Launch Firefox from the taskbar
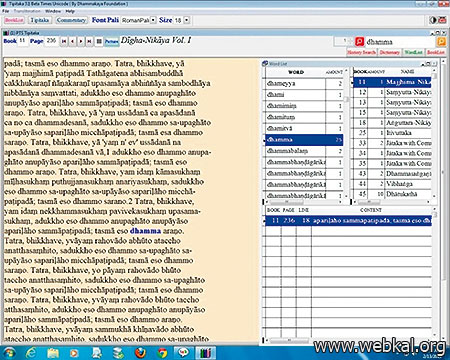Image resolution: width=450 pixels, height=360 pixels. tap(140, 353)
